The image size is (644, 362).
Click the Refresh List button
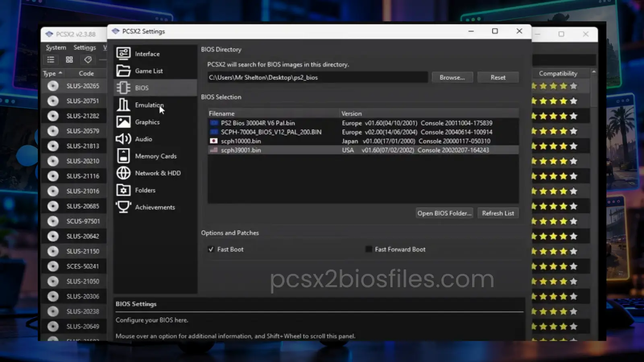498,213
